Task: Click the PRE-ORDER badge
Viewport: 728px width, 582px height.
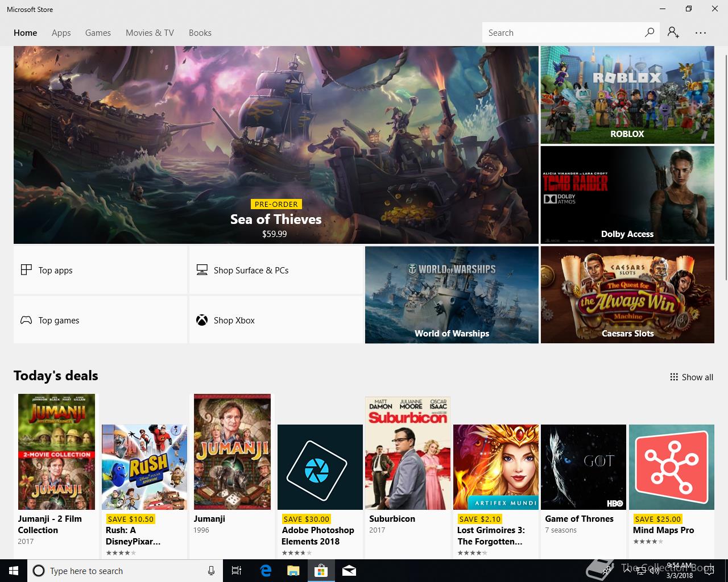Action: (276, 204)
